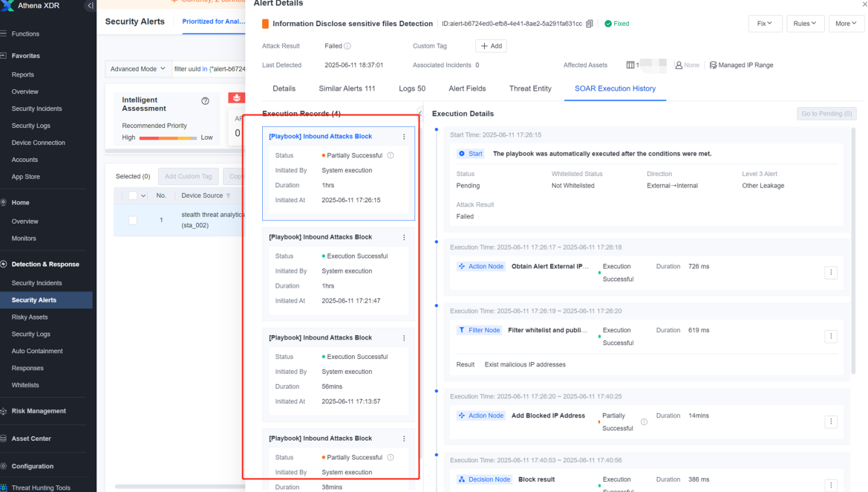Click the Device Source filter icon
Screen dimensions: 868x492
click(x=228, y=195)
